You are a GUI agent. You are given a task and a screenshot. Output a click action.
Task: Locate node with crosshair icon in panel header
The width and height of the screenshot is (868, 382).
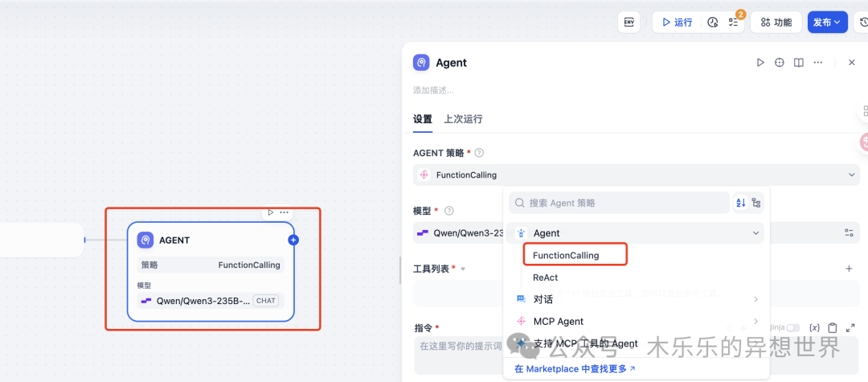tap(780, 63)
